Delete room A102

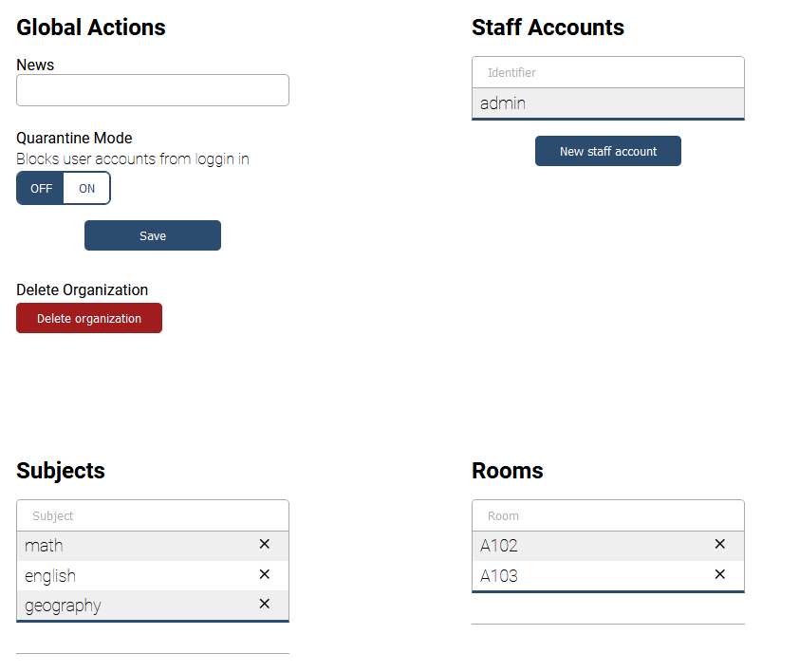pos(719,544)
